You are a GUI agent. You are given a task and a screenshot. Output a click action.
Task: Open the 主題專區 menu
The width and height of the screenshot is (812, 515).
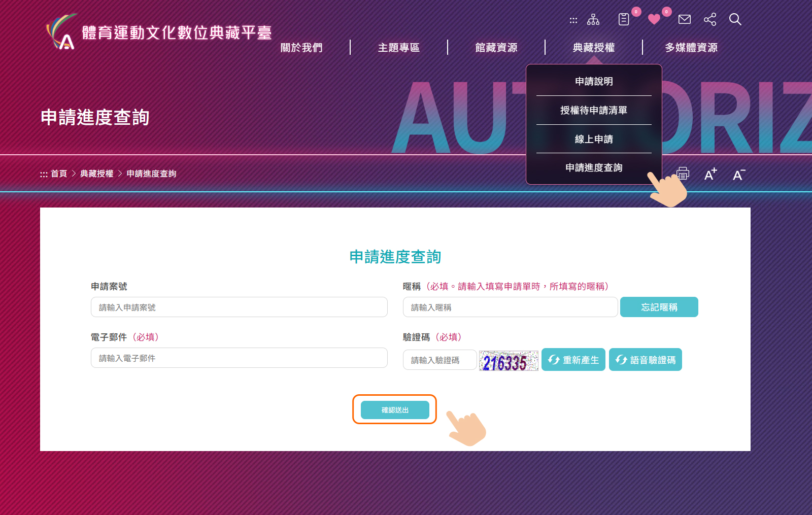pyautogui.click(x=399, y=48)
